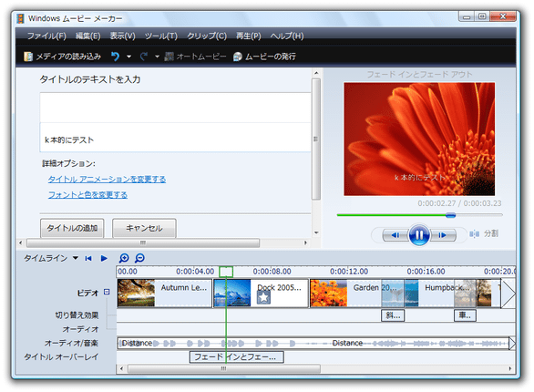Click the star effect icon on Dock clip
The image size is (534, 392).
pyautogui.click(x=263, y=297)
